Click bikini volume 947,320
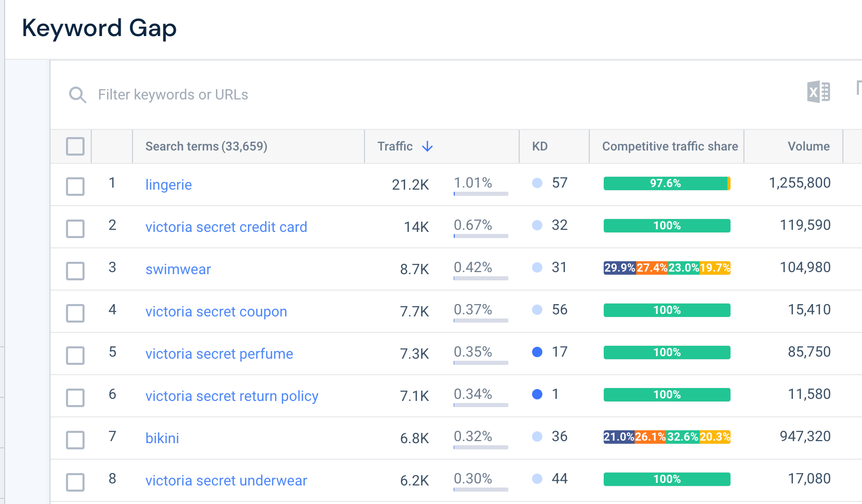Image resolution: width=862 pixels, height=504 pixels. (805, 436)
